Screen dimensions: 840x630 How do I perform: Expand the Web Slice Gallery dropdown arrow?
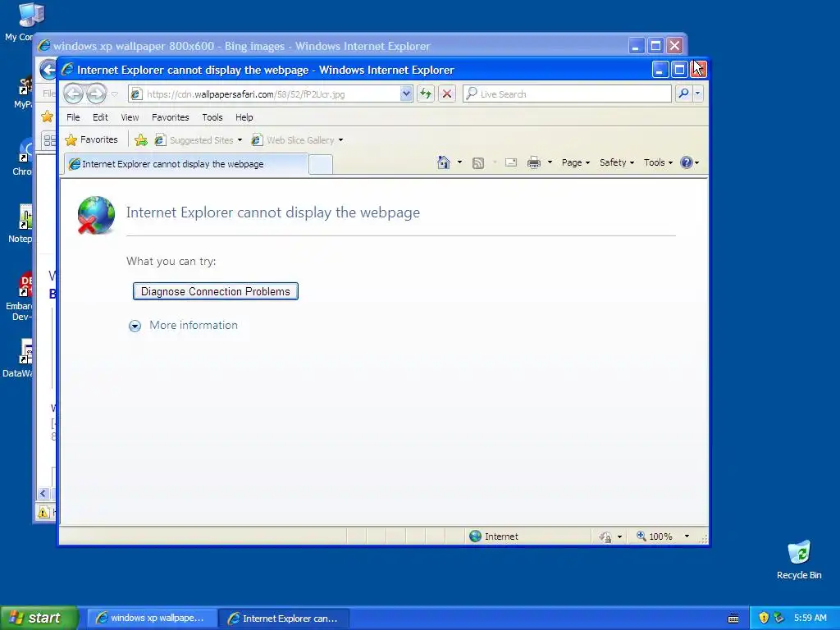click(x=340, y=140)
